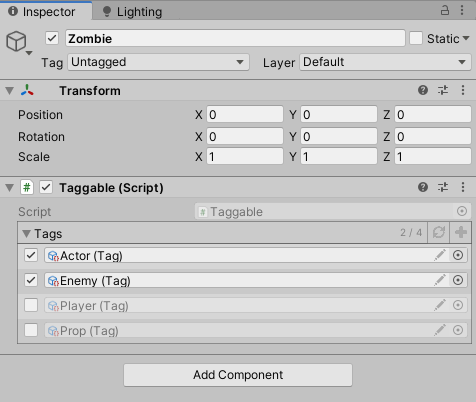Switch to the Lighting tab
Image resolution: width=476 pixels, height=402 pixels.
(x=133, y=12)
